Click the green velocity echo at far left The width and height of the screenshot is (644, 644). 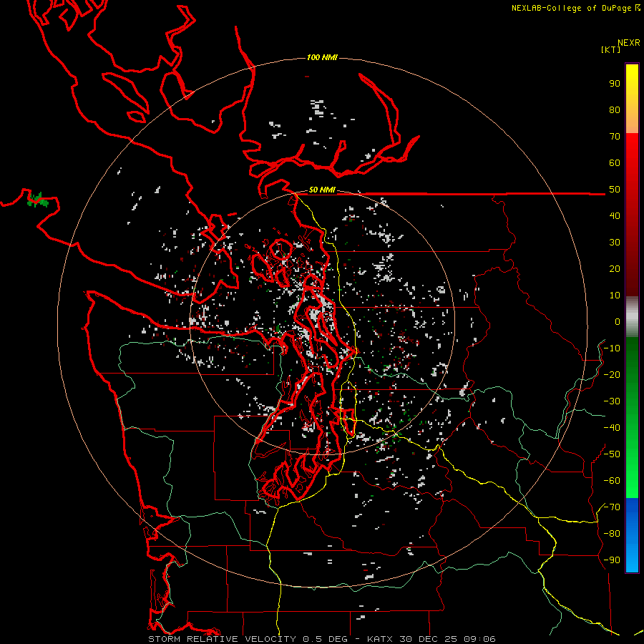point(38,200)
